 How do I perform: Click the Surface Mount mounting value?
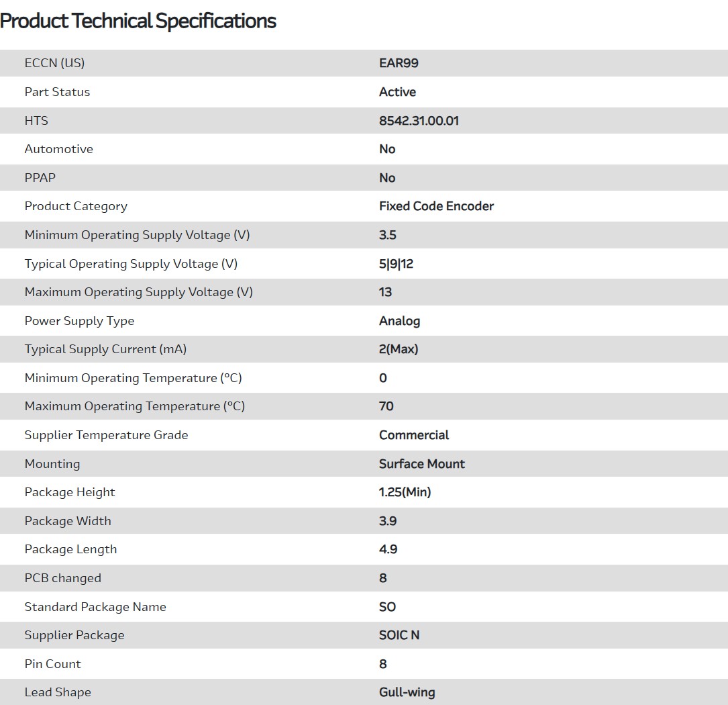tap(421, 464)
